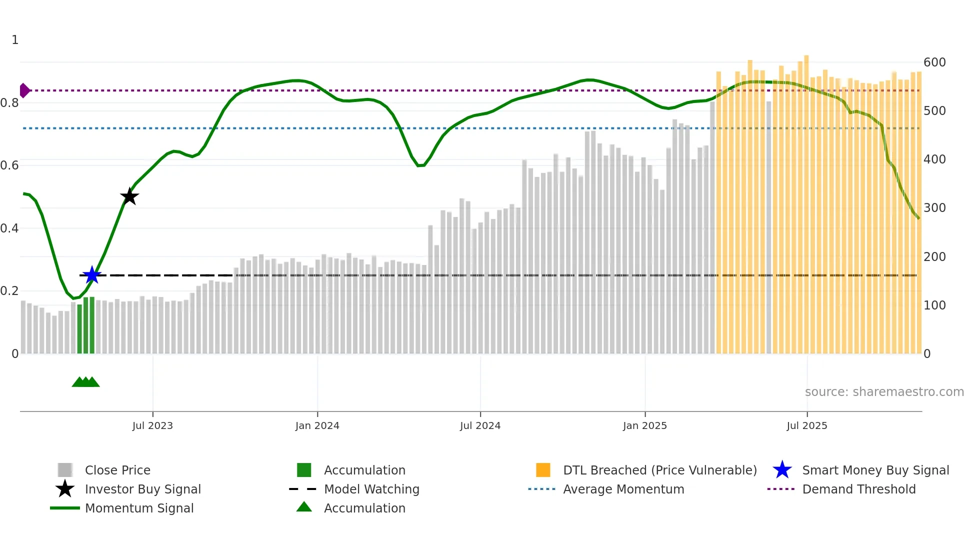The height and width of the screenshot is (551, 980).
Task: Click the green accumulation bars on chart
Action: [x=86, y=325]
